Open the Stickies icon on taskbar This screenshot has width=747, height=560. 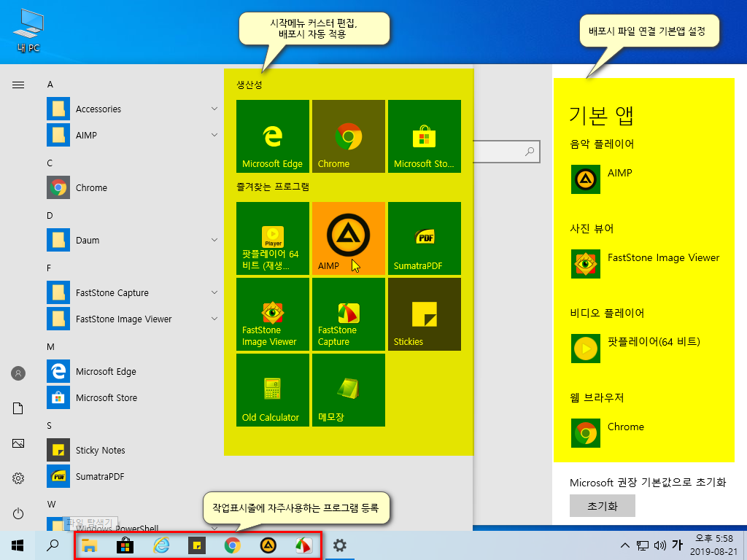197,545
